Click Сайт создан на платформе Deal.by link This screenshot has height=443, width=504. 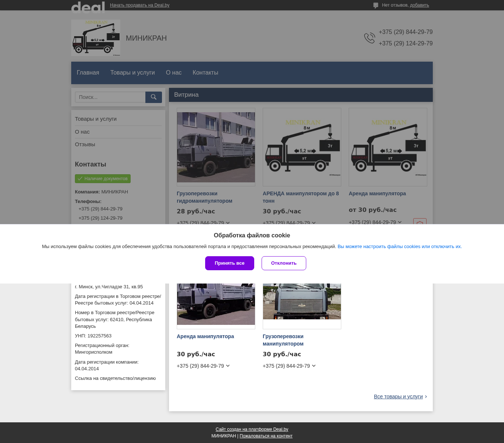coord(252,429)
